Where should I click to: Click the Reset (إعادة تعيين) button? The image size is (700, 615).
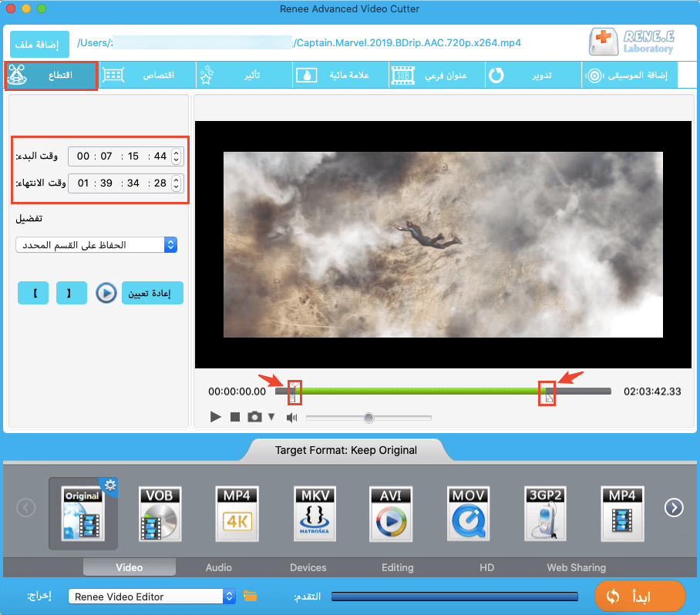(153, 293)
